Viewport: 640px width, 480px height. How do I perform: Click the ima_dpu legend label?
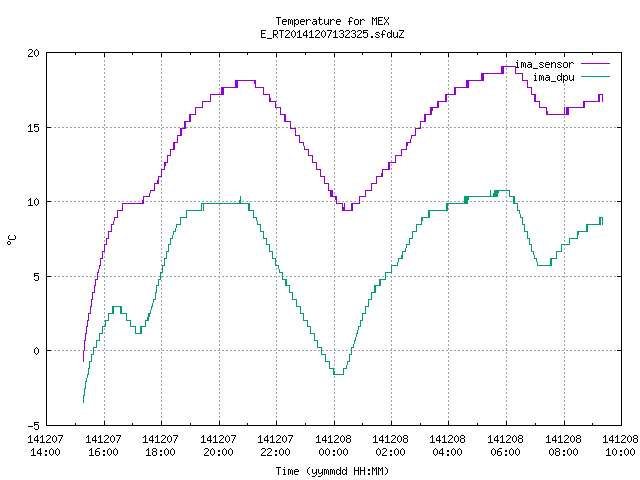point(553,77)
